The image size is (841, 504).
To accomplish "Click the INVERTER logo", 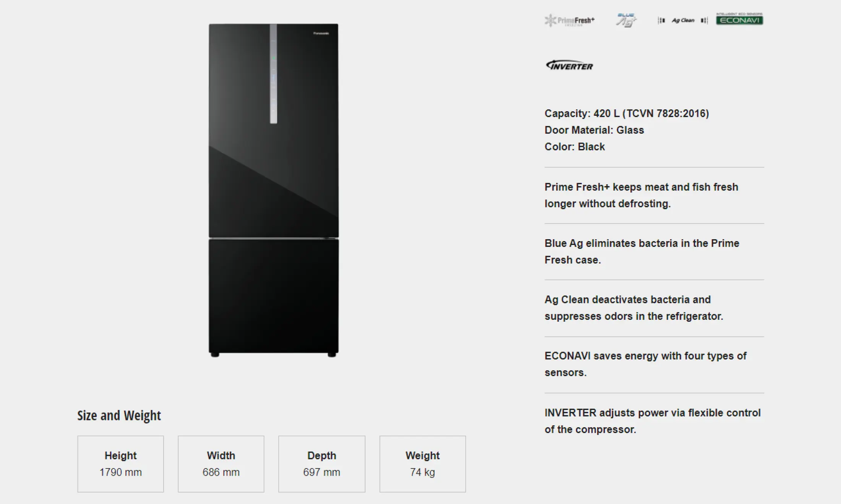I will 570,65.
